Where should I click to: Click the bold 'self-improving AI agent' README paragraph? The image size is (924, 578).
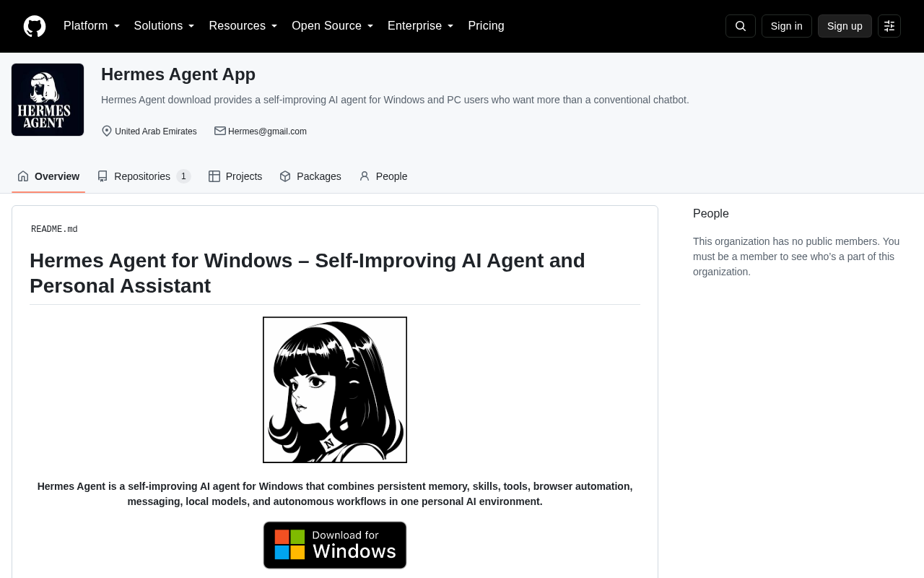pos(335,494)
